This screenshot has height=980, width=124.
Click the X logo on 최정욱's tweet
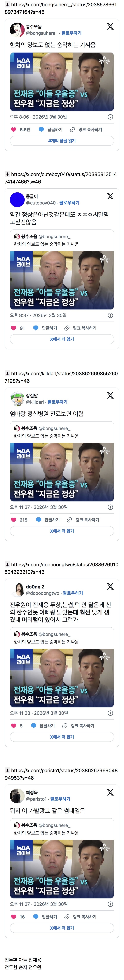point(110,792)
